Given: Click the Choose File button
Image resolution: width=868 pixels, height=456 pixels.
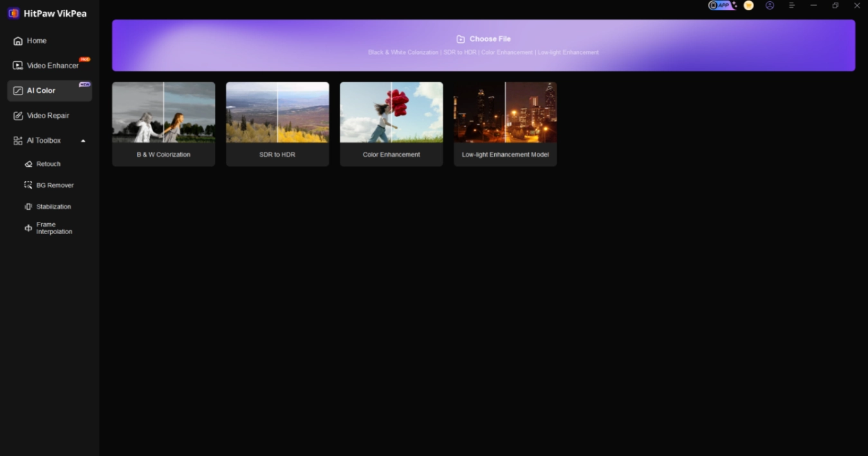Looking at the screenshot, I should point(483,39).
